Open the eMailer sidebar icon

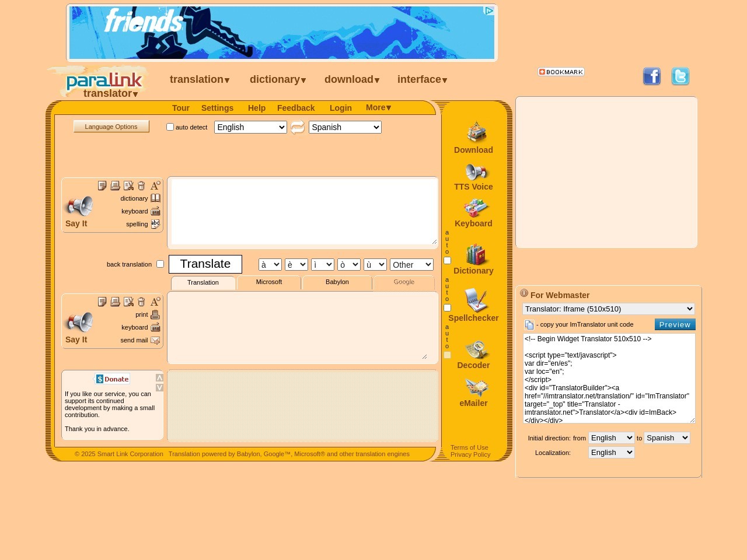coord(476,387)
